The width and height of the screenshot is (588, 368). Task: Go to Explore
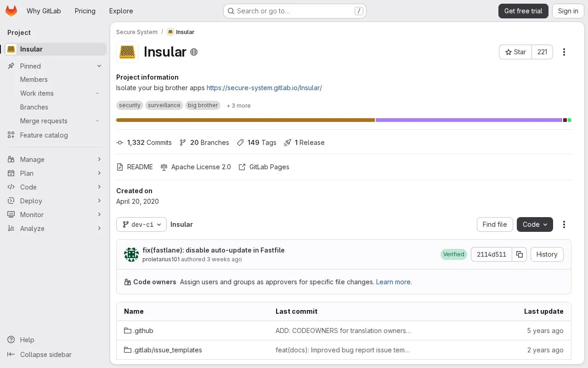pos(121,11)
